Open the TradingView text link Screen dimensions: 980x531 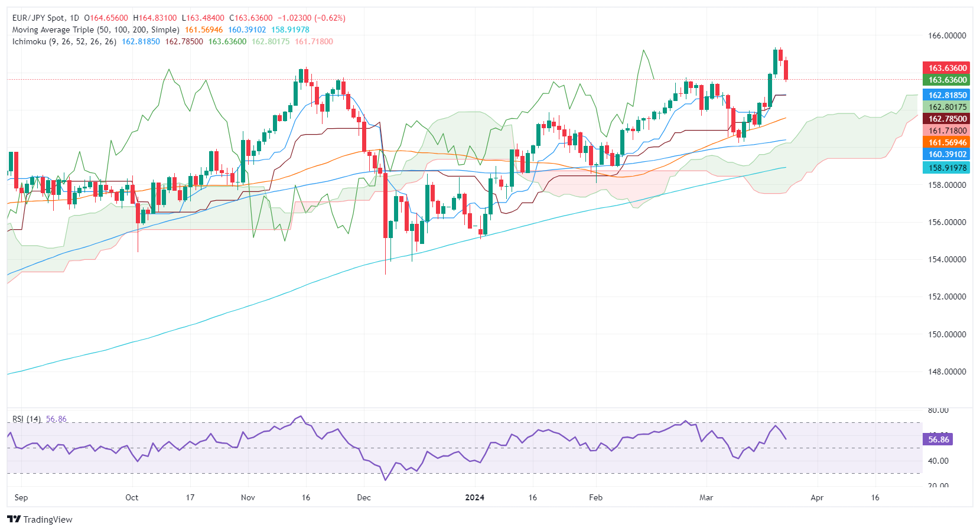coord(48,520)
